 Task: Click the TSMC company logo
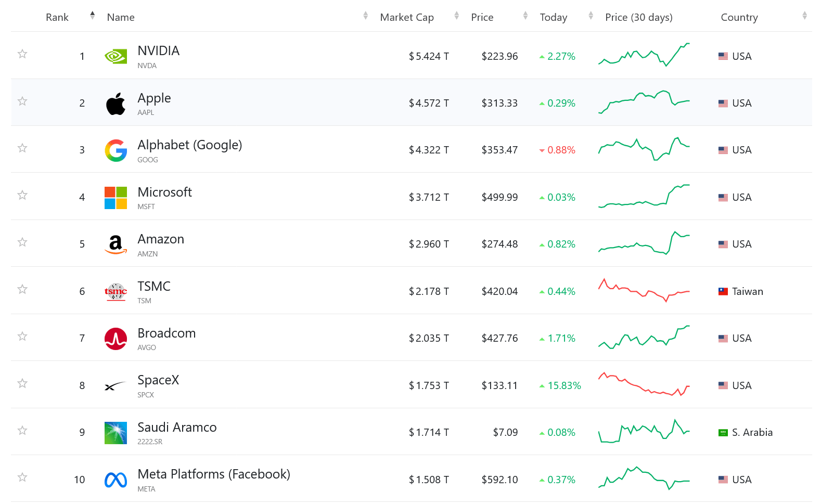(x=116, y=292)
